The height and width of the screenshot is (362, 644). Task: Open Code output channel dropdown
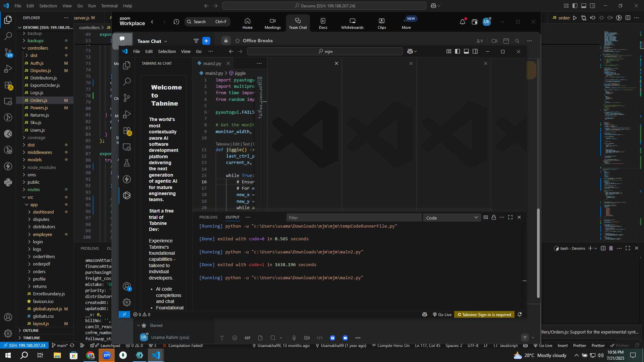point(452,218)
